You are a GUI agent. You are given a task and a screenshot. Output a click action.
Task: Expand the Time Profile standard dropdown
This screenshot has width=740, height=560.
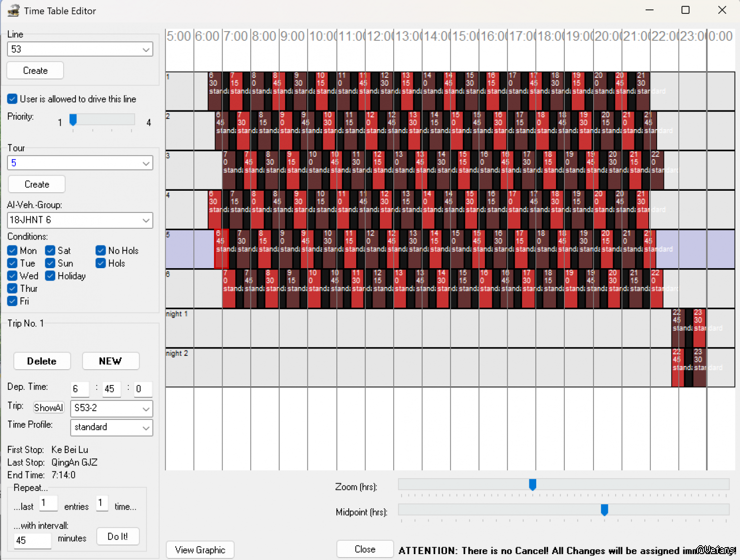coord(111,427)
